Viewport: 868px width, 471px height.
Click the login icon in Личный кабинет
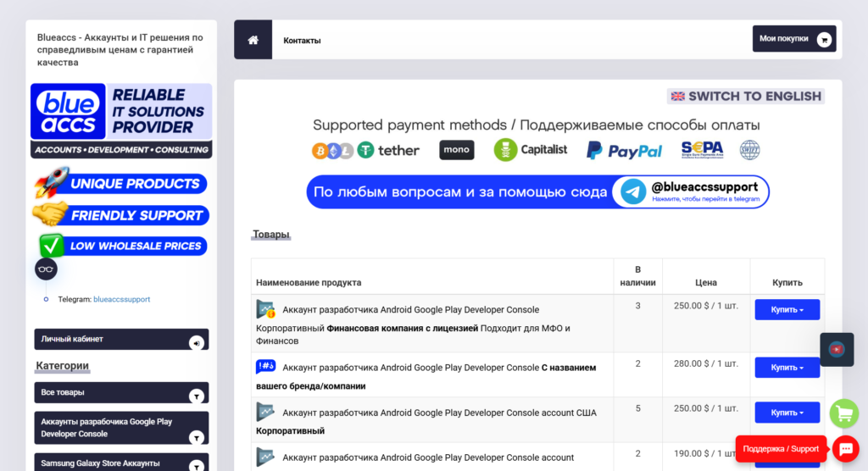[196, 343]
